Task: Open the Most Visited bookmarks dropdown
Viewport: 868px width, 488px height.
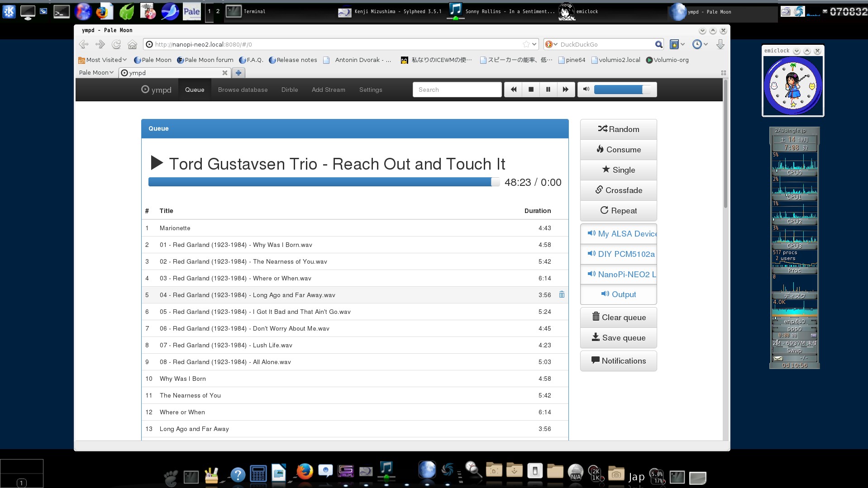Action: click(x=102, y=59)
